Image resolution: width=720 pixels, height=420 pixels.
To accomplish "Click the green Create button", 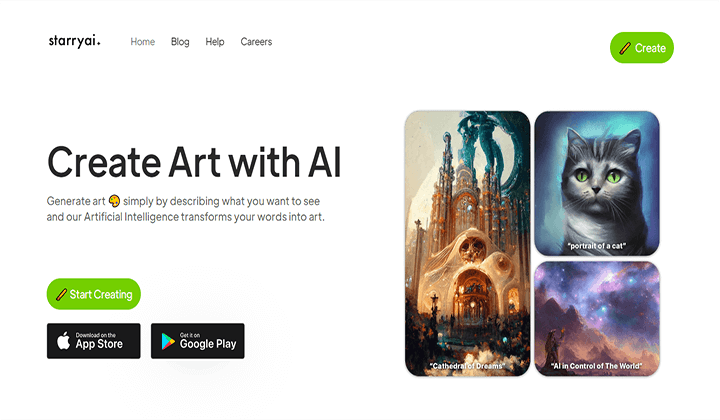I will [x=641, y=48].
